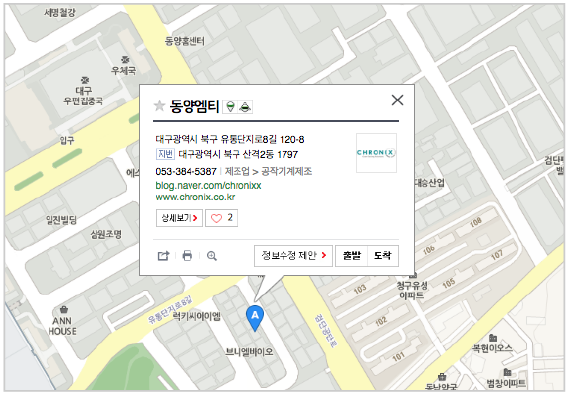Click the CHRONIX logo thumbnail
Image resolution: width=569 pixels, height=394 pixels.
pos(376,153)
